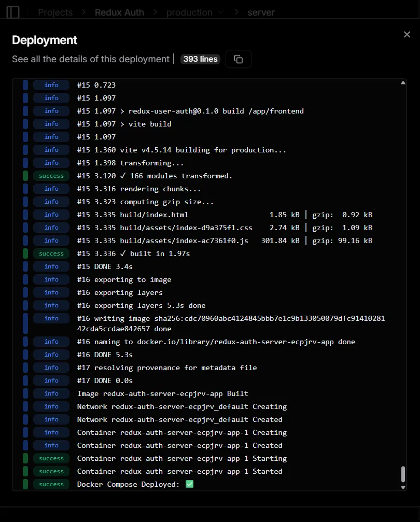Select the server breadcrumb item
The width and height of the screenshot is (420, 522).
click(261, 12)
